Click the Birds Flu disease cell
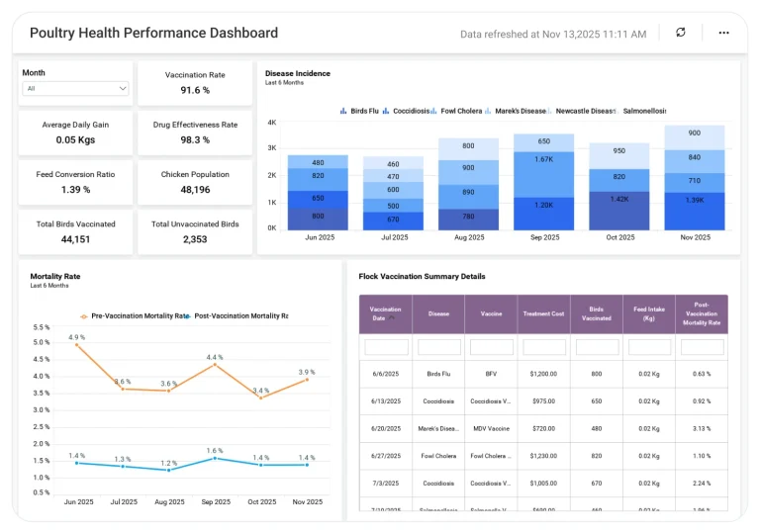The image size is (760, 532). 438,374
